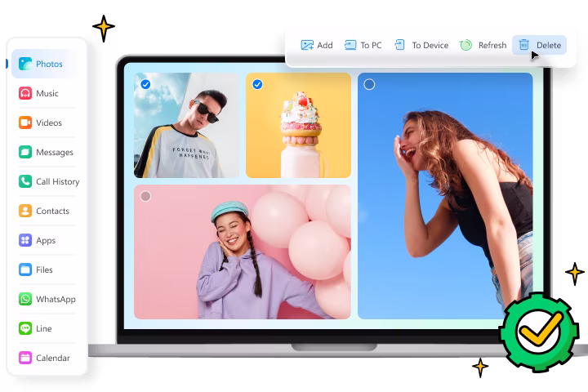Click the Add photo icon
The image size is (588, 392).
[x=307, y=46]
